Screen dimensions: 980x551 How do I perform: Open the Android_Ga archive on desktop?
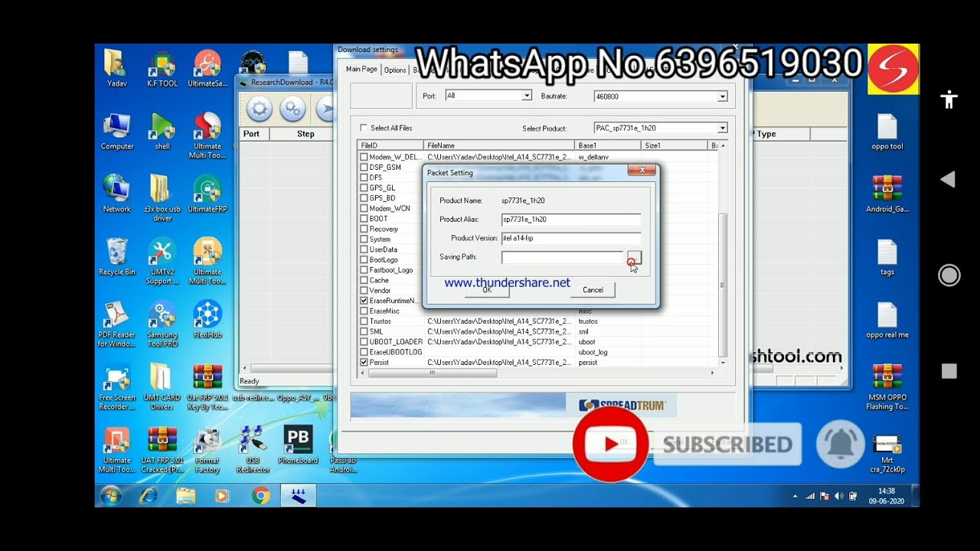(x=887, y=194)
